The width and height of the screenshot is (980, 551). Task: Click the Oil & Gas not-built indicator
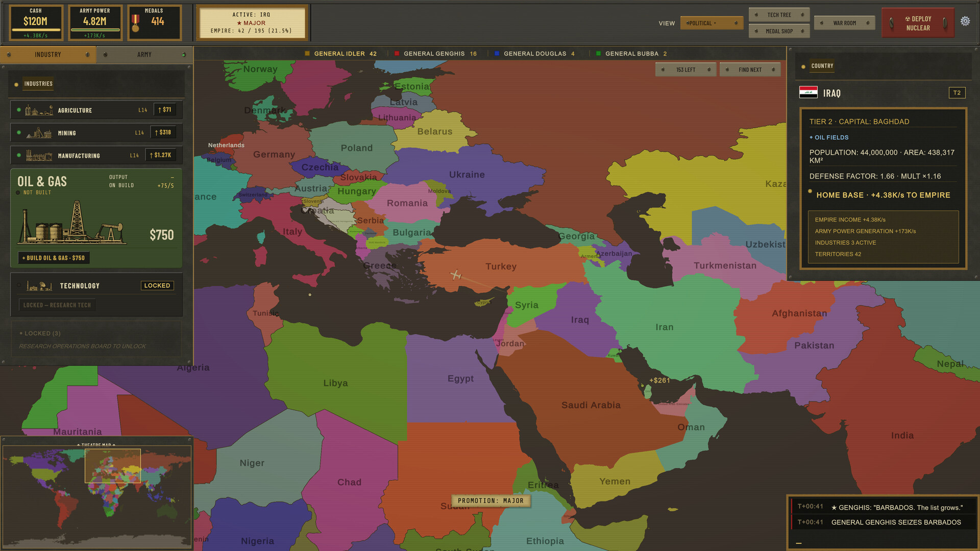(x=18, y=192)
